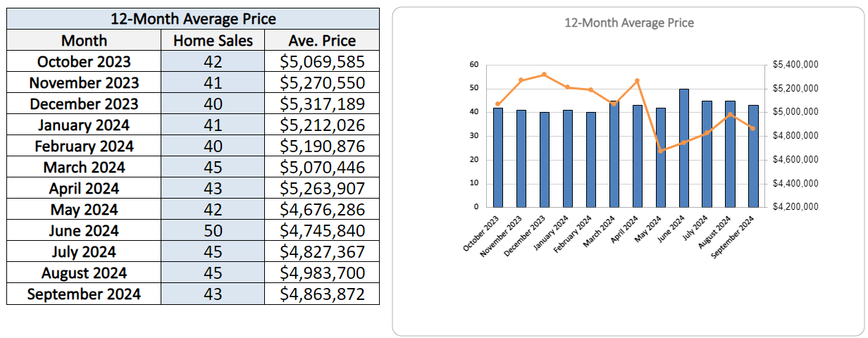The height and width of the screenshot is (338, 868).
Task: Click the September 2024 bar in the chart
Action: 753,156
